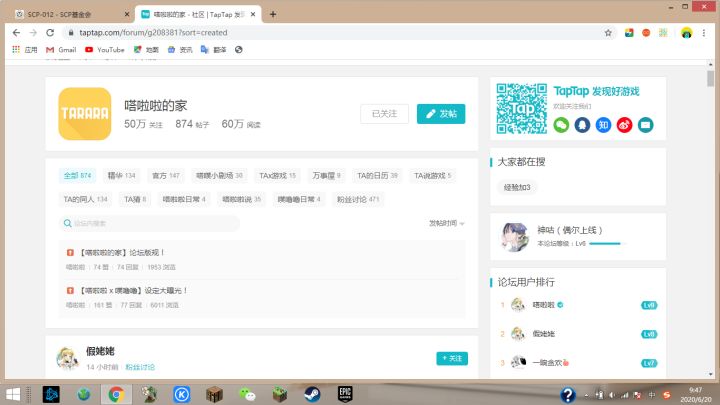720x405 pixels.
Task: Click the green WeChat social icon
Action: [561, 125]
